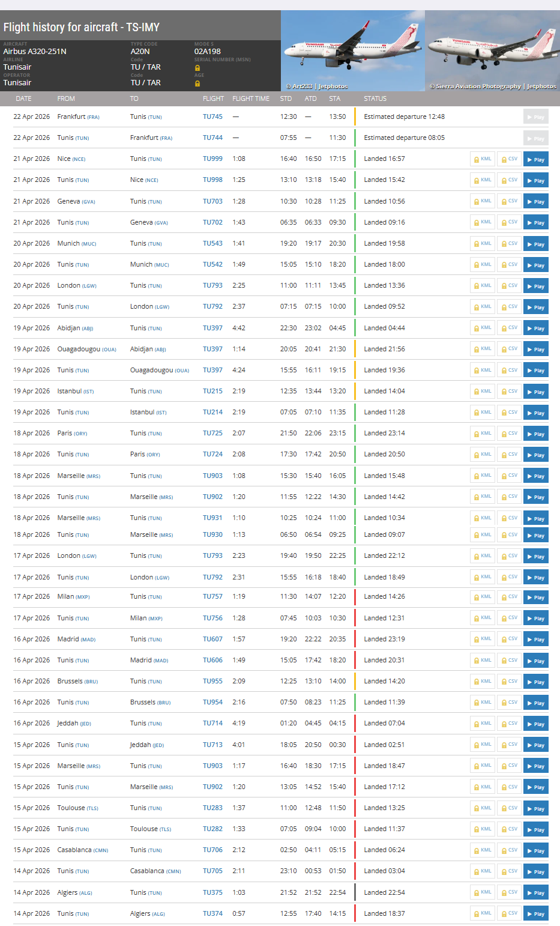Screen dimensions: 560x926
Task: Open the left Tunisair aircraft photo by Art233
Action: [x=352, y=50]
